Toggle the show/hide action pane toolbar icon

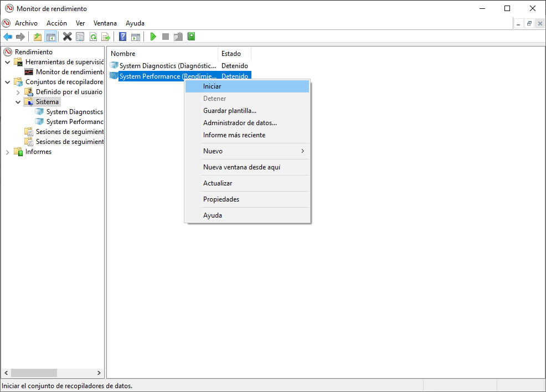[136, 37]
